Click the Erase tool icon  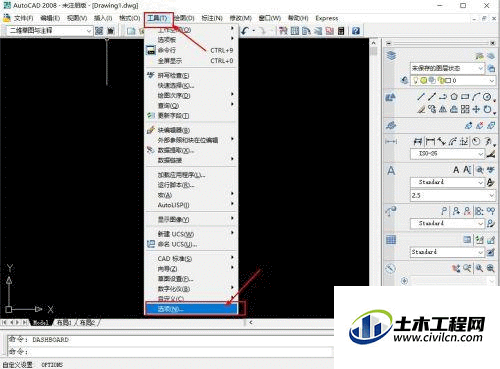coord(421,109)
